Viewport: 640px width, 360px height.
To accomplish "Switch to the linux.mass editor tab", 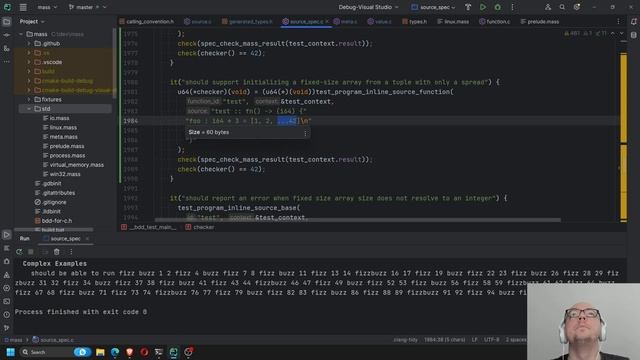I will pyautogui.click(x=453, y=22).
